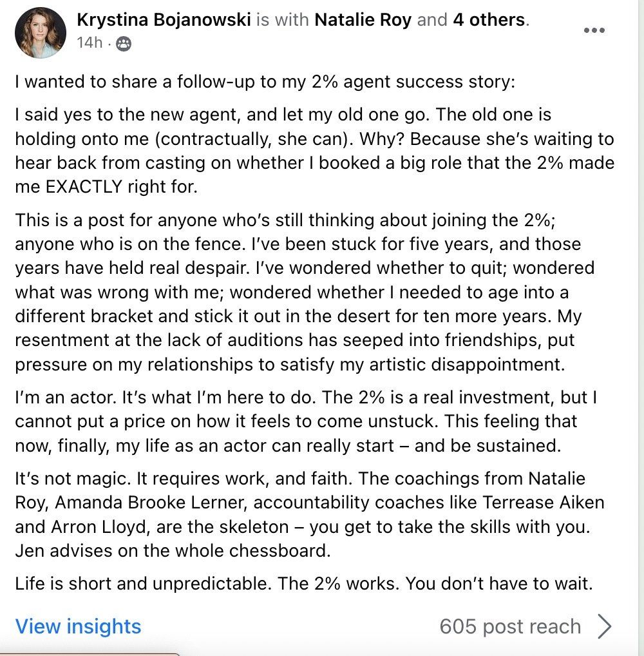
Task: Show the 4 others tagged list
Action: (489, 20)
